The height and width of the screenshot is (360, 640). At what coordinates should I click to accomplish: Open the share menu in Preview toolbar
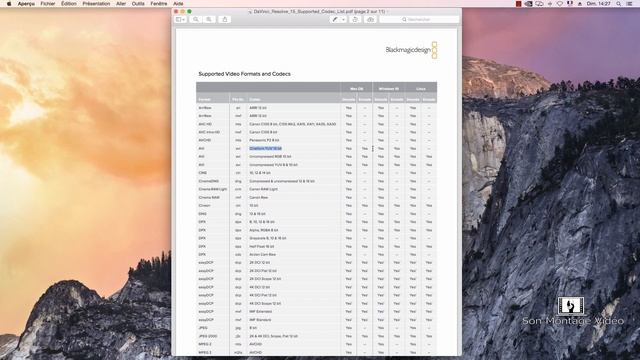(224, 19)
